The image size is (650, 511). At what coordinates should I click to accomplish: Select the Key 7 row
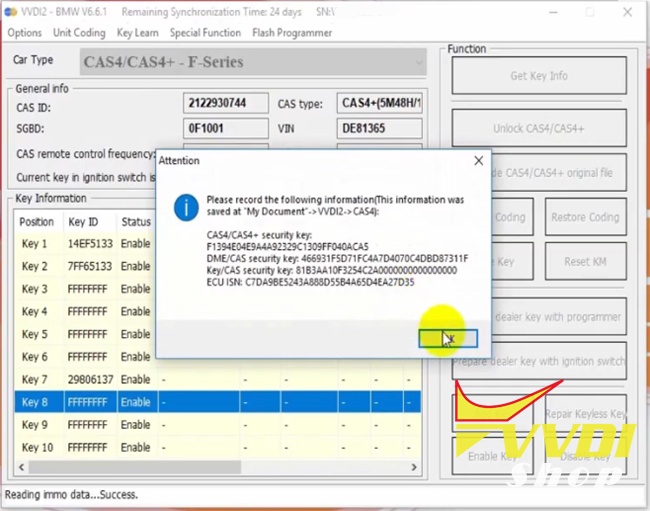pos(218,379)
